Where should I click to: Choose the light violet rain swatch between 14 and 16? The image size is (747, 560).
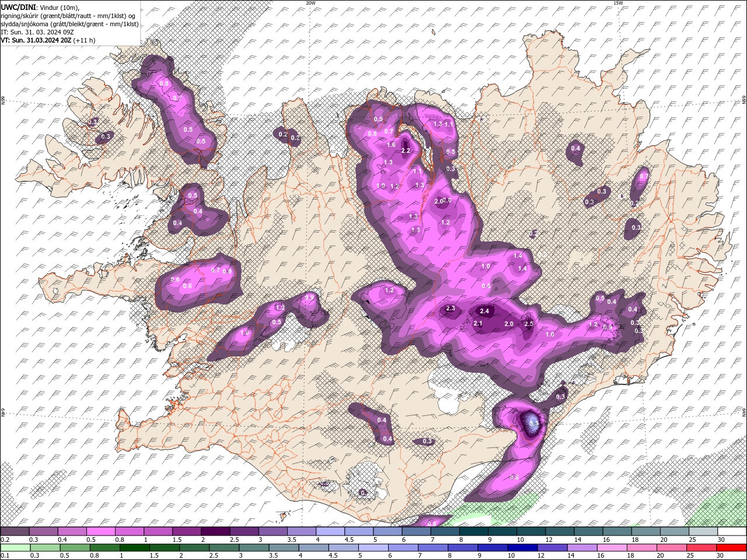pos(583,548)
